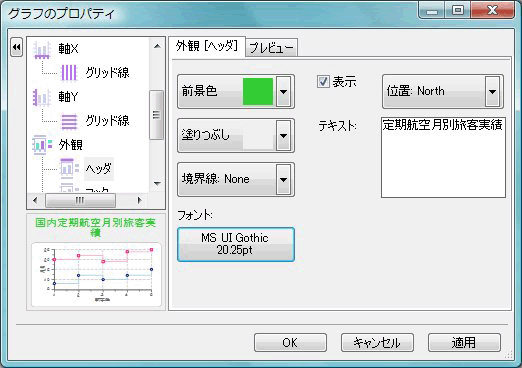522x368 pixels.
Task: Switch to the プレビュー tab
Action: point(271,47)
